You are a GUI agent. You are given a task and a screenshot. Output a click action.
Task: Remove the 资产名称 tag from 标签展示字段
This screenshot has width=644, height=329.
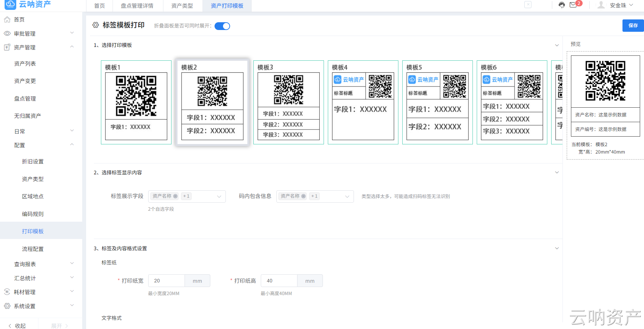[175, 196]
